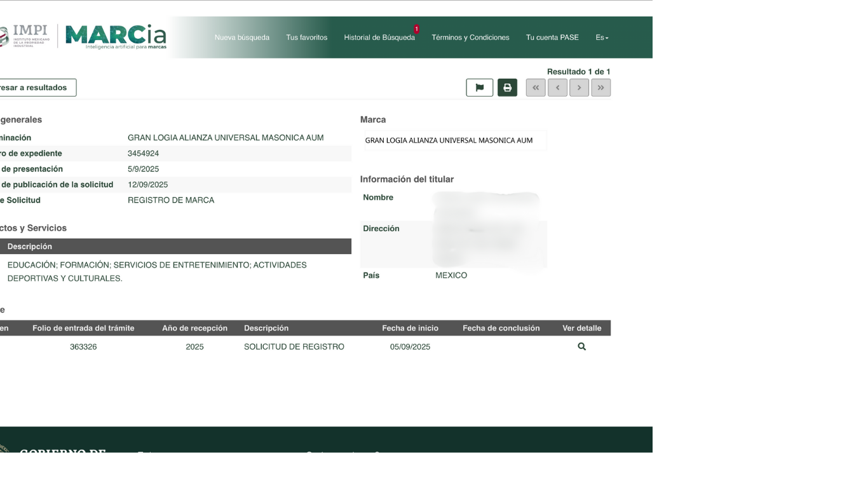
Task: Click the trademark image GRAN LOGIA ALIANZA
Action: tap(454, 140)
